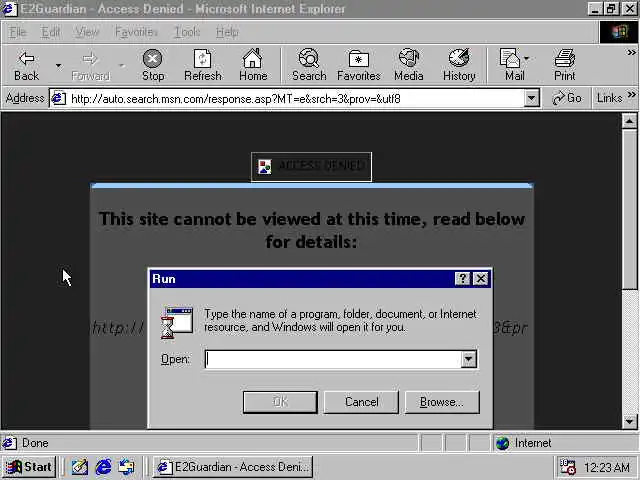
Task: Expand the toolbar overflow chevron
Action: tap(631, 53)
